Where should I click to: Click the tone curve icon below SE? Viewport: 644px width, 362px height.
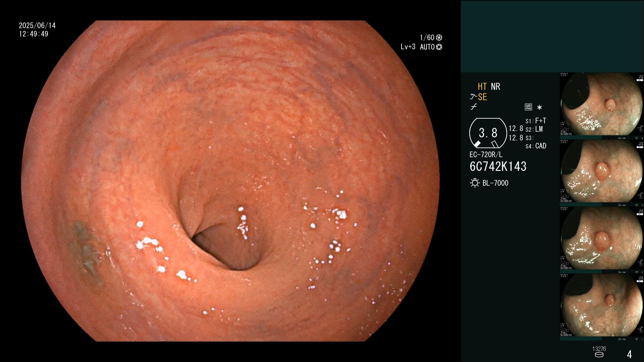[x=474, y=107]
